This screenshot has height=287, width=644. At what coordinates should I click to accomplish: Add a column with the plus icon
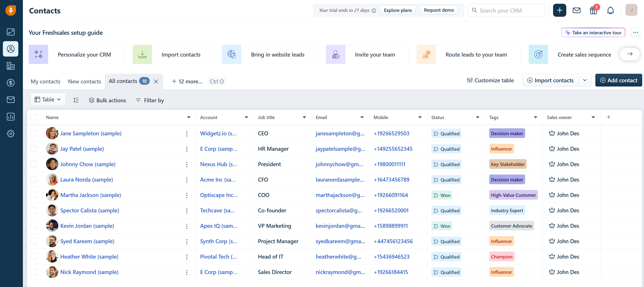[x=609, y=117]
